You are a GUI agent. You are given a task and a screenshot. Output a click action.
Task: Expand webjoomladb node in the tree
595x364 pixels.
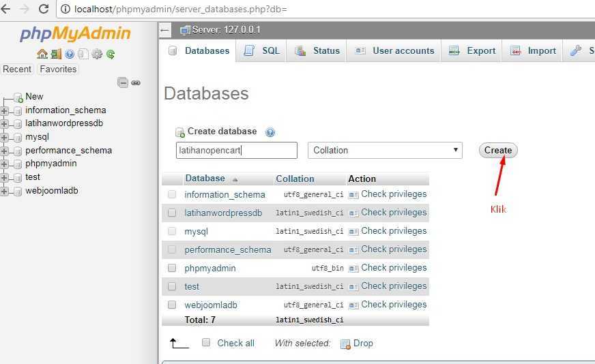point(4,192)
